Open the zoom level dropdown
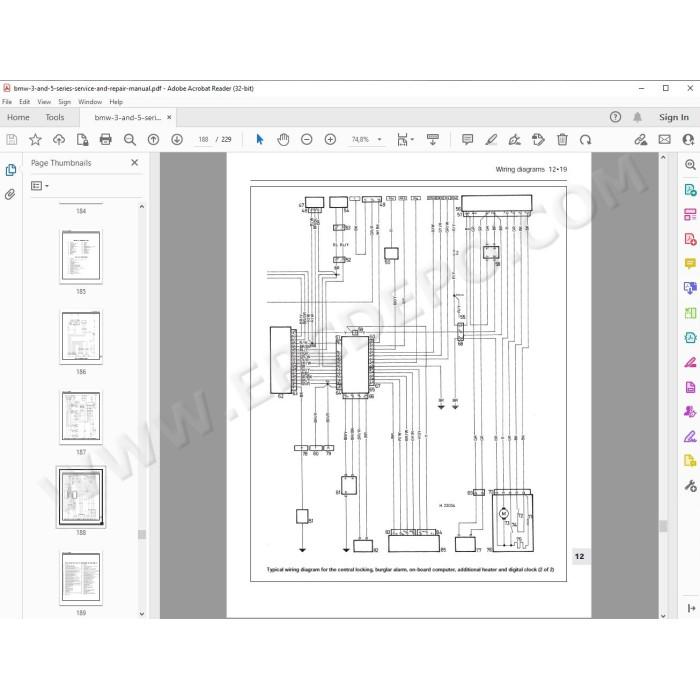The height and width of the screenshot is (700, 700). point(379,140)
